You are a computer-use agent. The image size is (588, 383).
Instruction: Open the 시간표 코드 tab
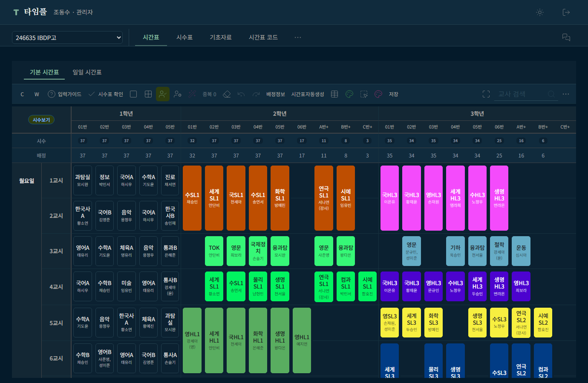click(263, 37)
